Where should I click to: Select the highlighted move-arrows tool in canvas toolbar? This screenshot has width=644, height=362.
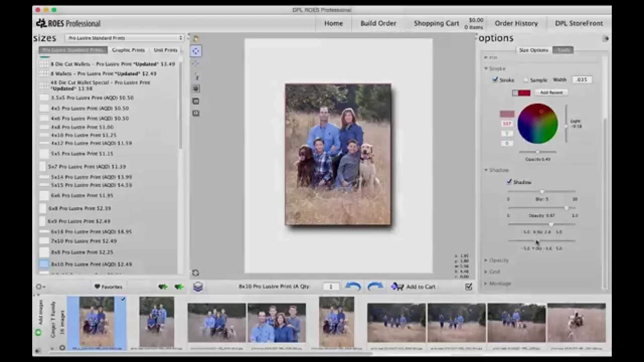(196, 51)
